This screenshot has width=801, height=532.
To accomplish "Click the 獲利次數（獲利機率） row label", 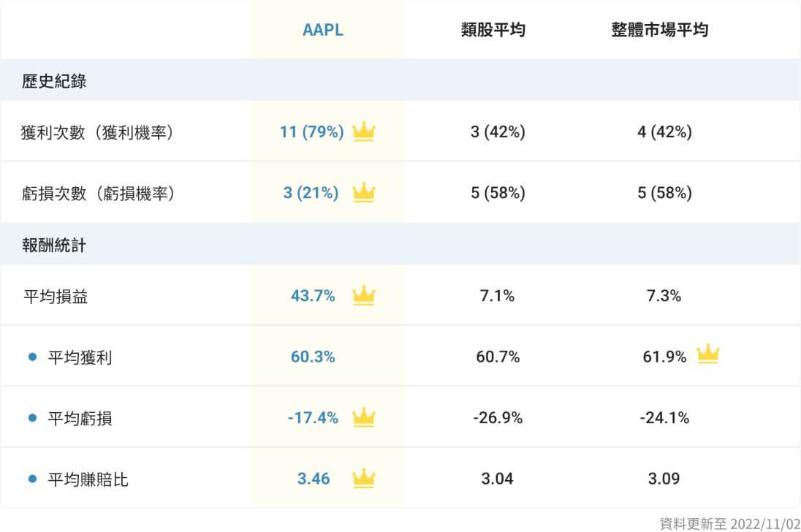I will point(98,132).
